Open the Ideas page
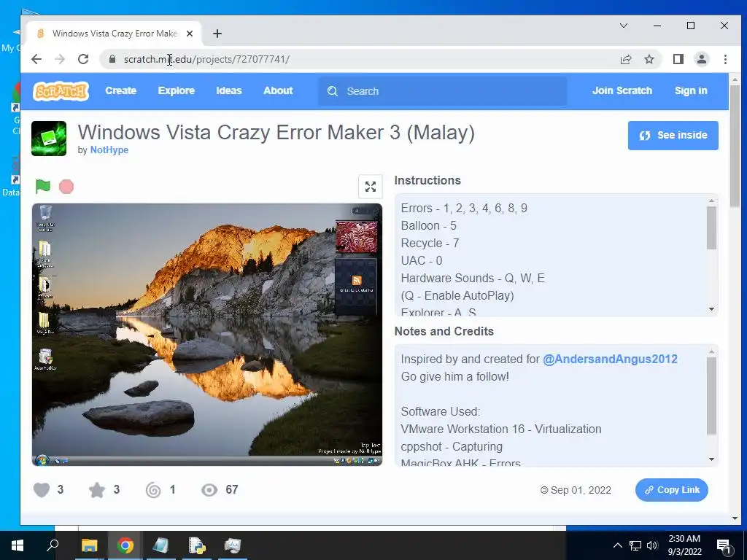747x560 pixels. click(229, 91)
